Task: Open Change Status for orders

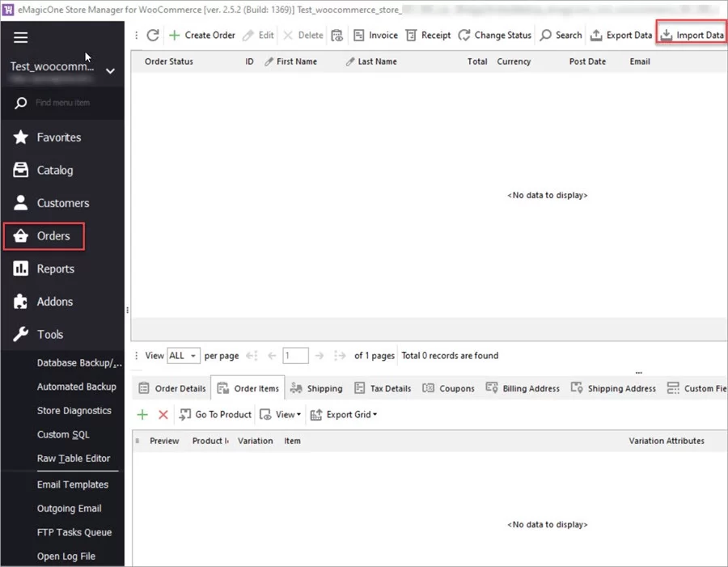Action: tap(494, 35)
